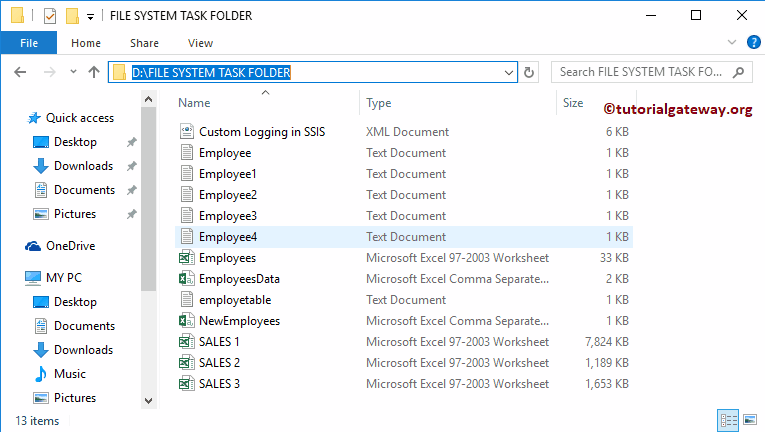Viewport: 765px width, 432px height.
Task: Click the Refresh button beside address bar
Action: click(x=530, y=72)
